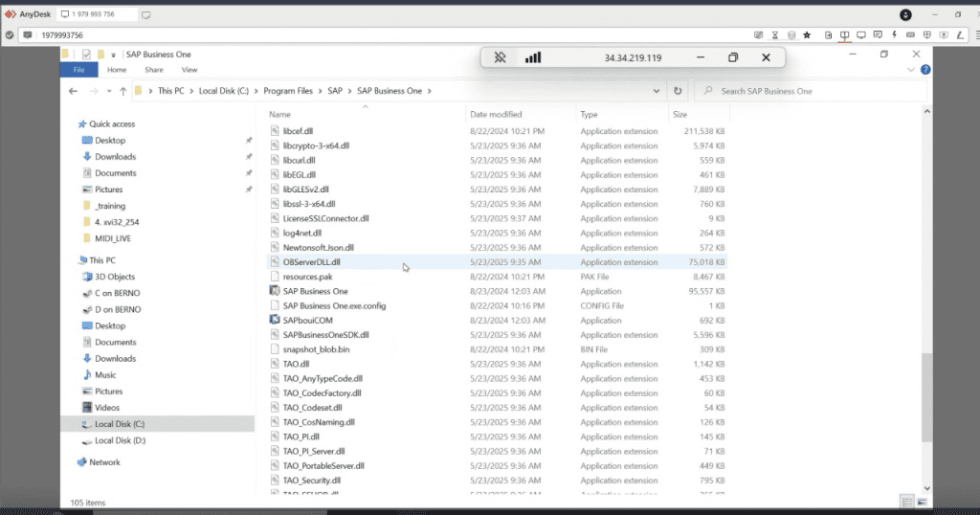Click Program Files in the breadcrumb path

pos(288,91)
